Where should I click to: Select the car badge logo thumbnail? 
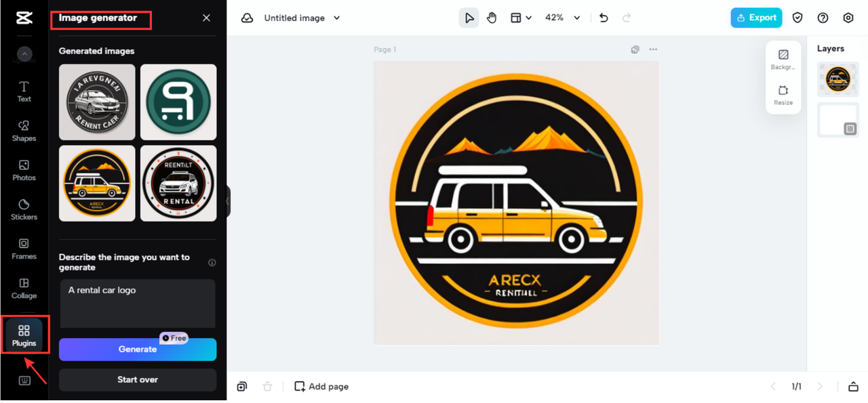click(97, 102)
